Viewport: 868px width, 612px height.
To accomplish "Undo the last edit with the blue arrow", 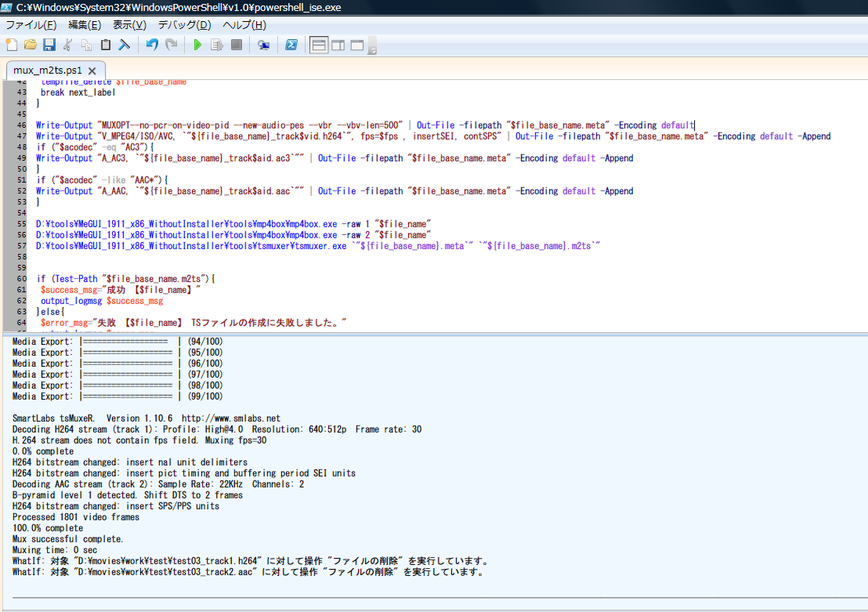I will 152,45.
